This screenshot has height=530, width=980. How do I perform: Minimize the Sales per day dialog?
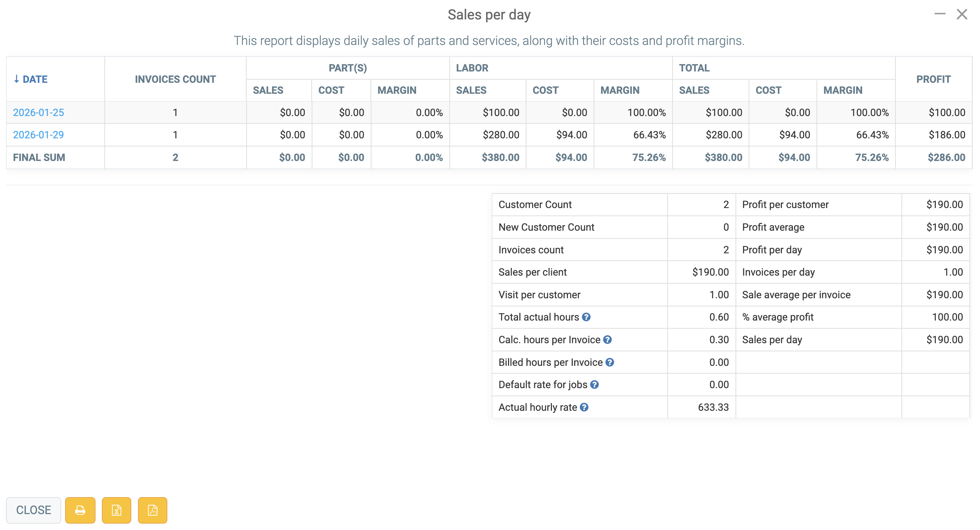[x=940, y=14]
